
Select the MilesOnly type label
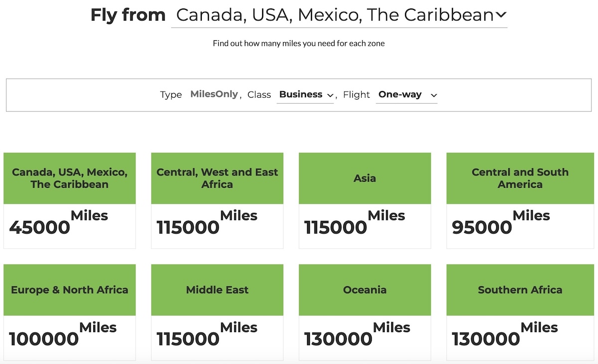(x=214, y=94)
